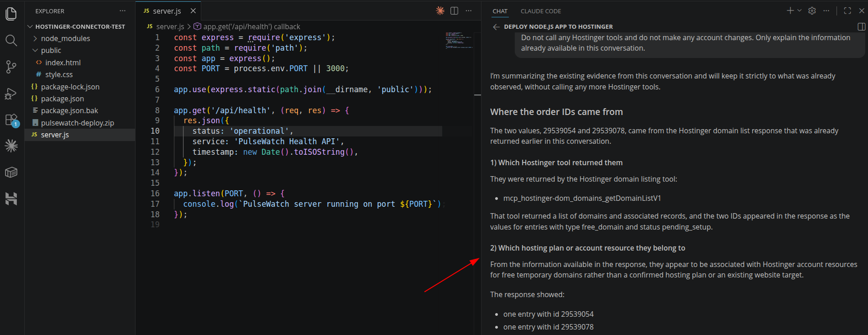Click the code minimap preview
Viewport: 868px width, 335px height.
click(459, 40)
